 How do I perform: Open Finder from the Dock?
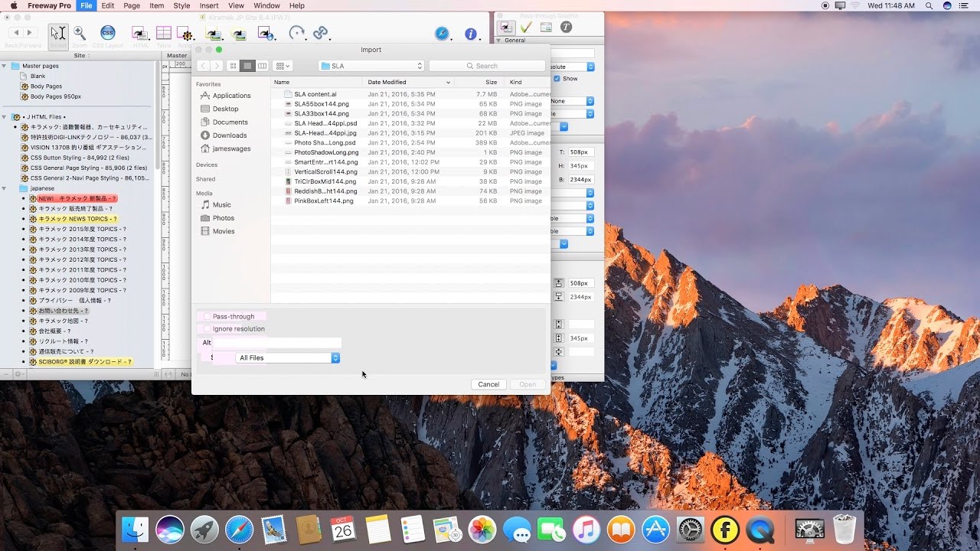136,530
